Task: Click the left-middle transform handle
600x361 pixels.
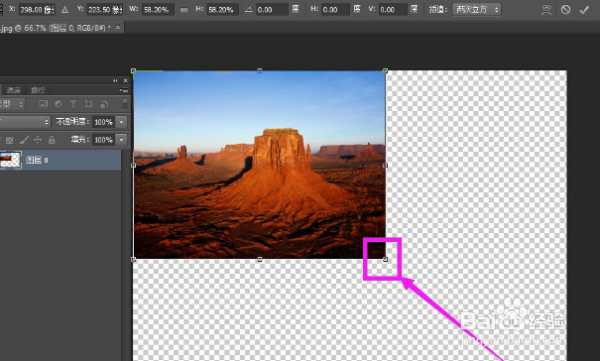Action: pyautogui.click(x=134, y=165)
